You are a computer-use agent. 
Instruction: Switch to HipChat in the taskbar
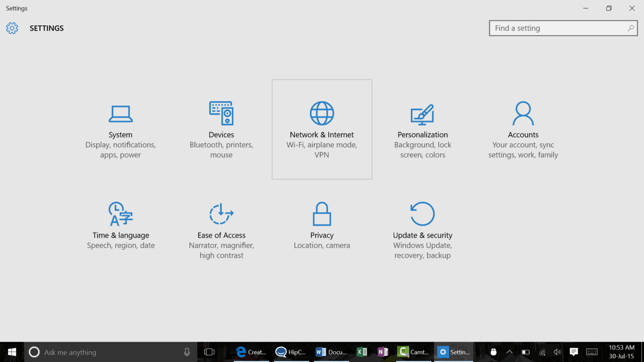(x=291, y=352)
